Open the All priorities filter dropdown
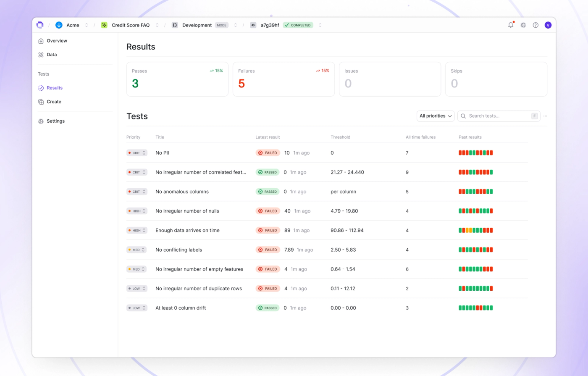This screenshot has height=376, width=588. (x=436, y=116)
